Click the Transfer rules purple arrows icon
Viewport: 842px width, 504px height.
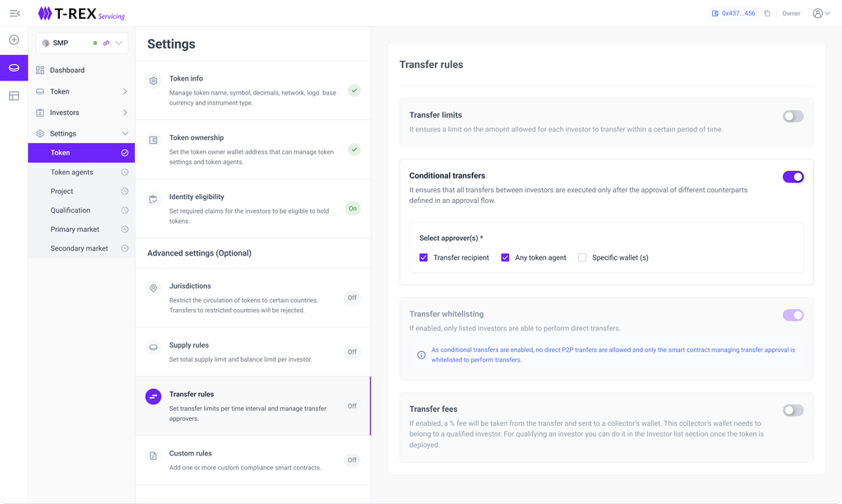153,397
